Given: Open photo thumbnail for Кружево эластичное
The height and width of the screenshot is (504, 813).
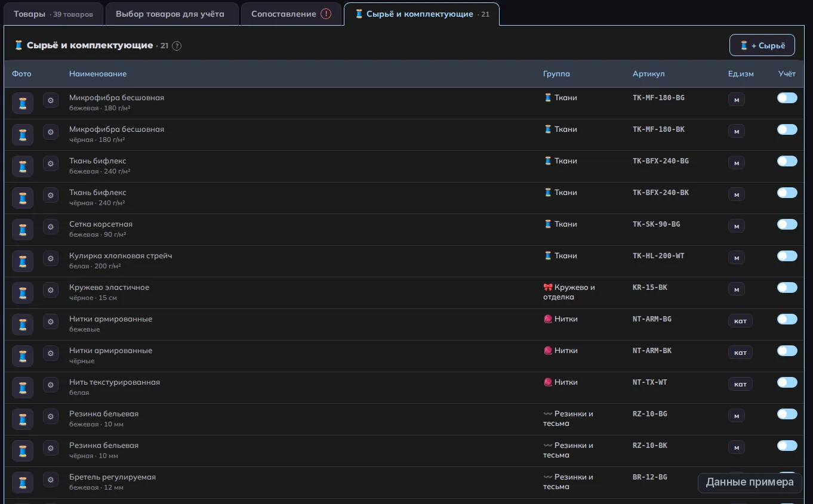Looking at the screenshot, I should tap(23, 293).
